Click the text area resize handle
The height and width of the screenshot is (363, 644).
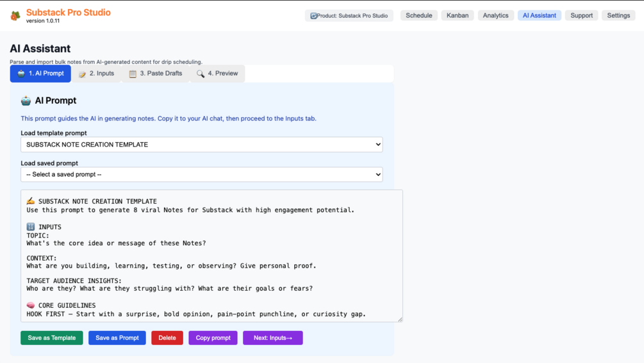pyautogui.click(x=400, y=319)
